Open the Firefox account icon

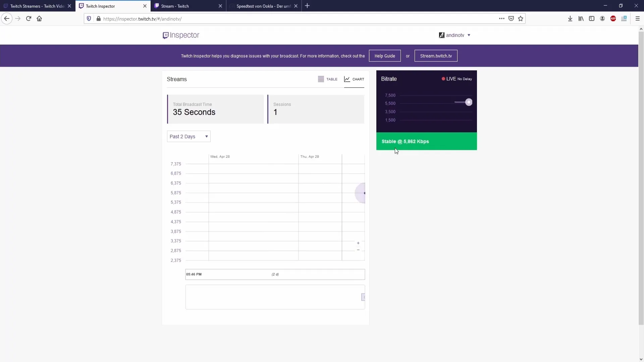(x=602, y=19)
